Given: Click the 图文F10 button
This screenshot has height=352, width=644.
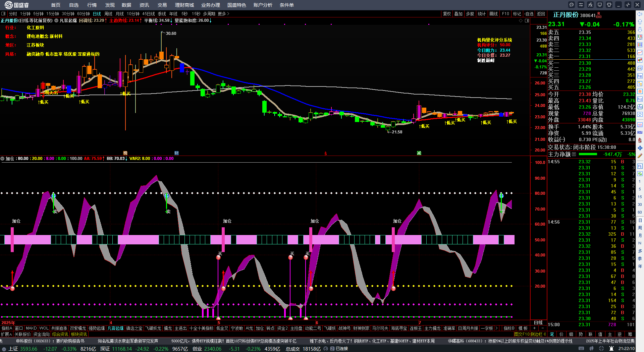Looking at the screenshot, I should click(522, 334).
